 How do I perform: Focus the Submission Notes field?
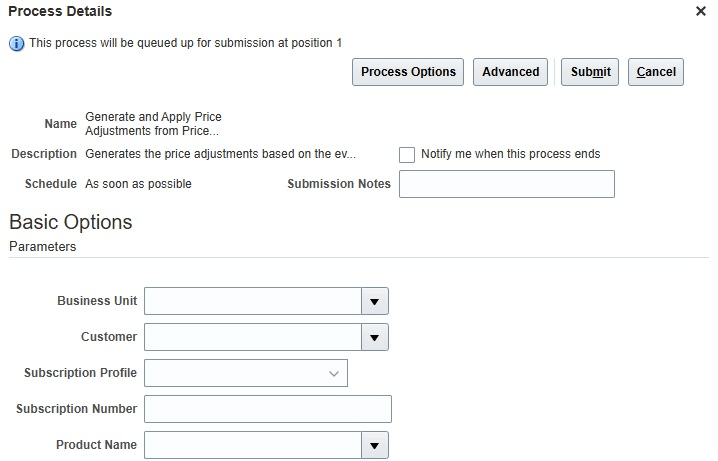coord(506,184)
